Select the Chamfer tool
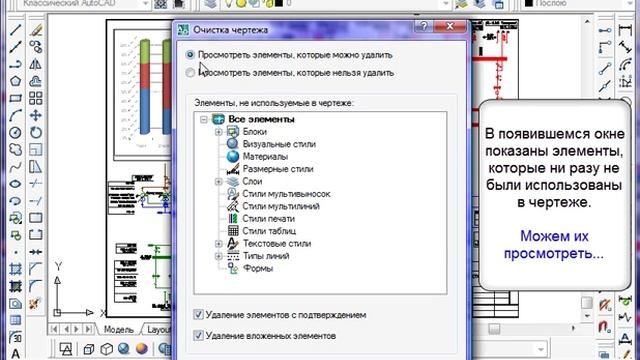Image resolution: width=640 pixels, height=360 pixels. pos(36,269)
